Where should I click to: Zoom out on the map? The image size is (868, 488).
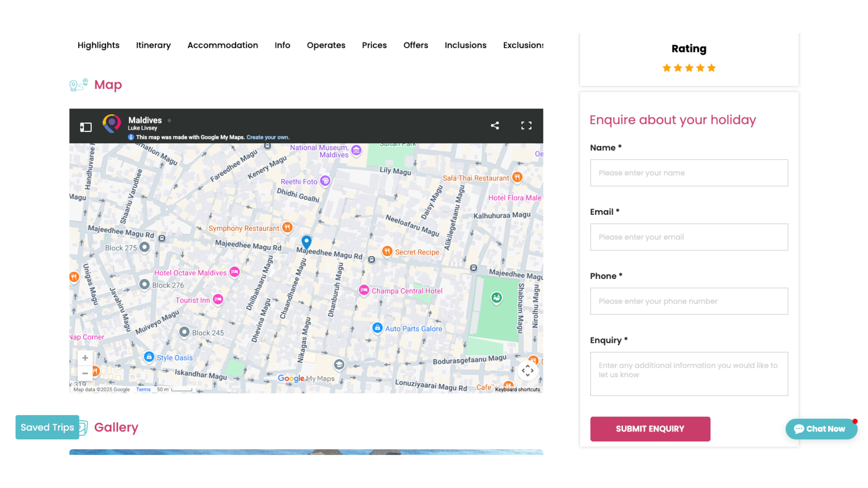85,374
